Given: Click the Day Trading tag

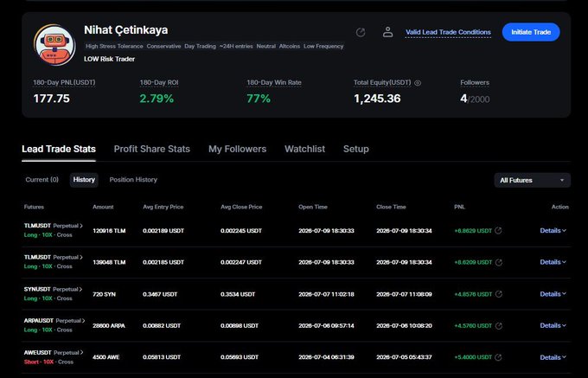Looking at the screenshot, I should [x=200, y=46].
